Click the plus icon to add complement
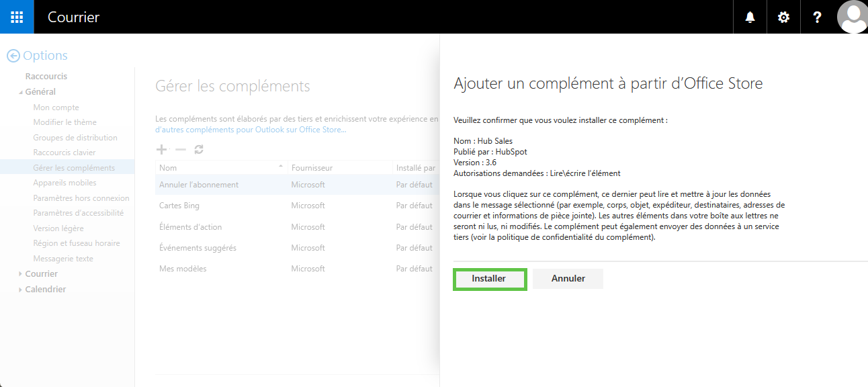This screenshot has width=868, height=387. pyautogui.click(x=161, y=149)
